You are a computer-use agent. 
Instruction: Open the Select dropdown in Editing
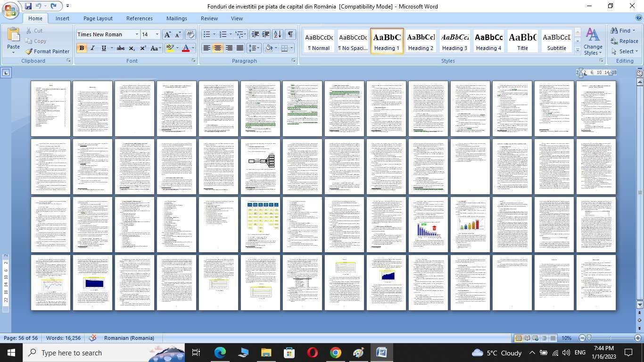pos(624,51)
